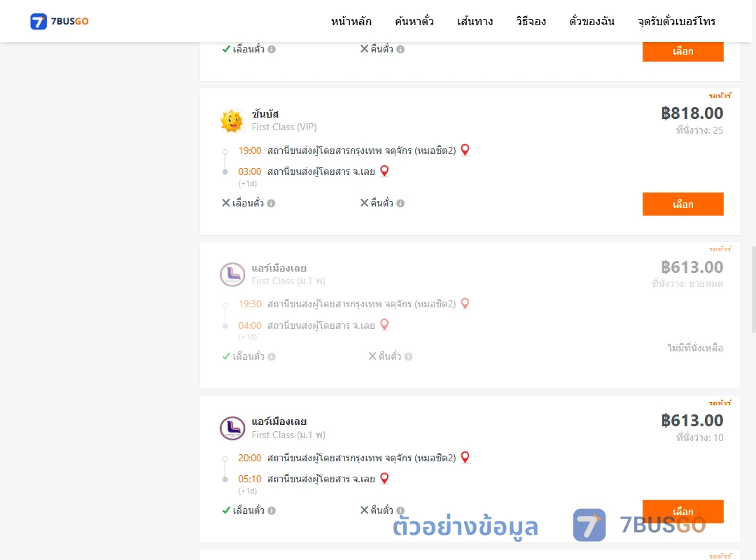Click ฿613.00 price on 20:00 trip
Image resolution: width=756 pixels, height=560 pixels.
click(x=692, y=420)
